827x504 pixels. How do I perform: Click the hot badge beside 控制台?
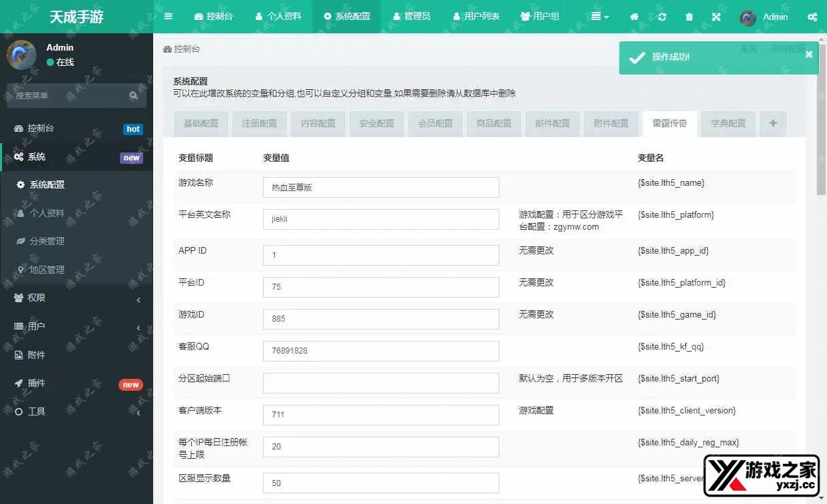pyautogui.click(x=133, y=129)
